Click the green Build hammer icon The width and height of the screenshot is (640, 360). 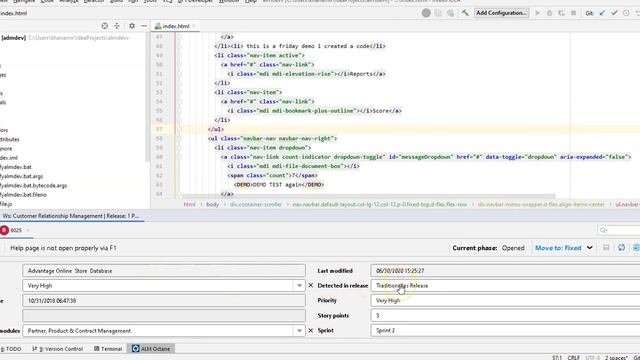tap(465, 13)
